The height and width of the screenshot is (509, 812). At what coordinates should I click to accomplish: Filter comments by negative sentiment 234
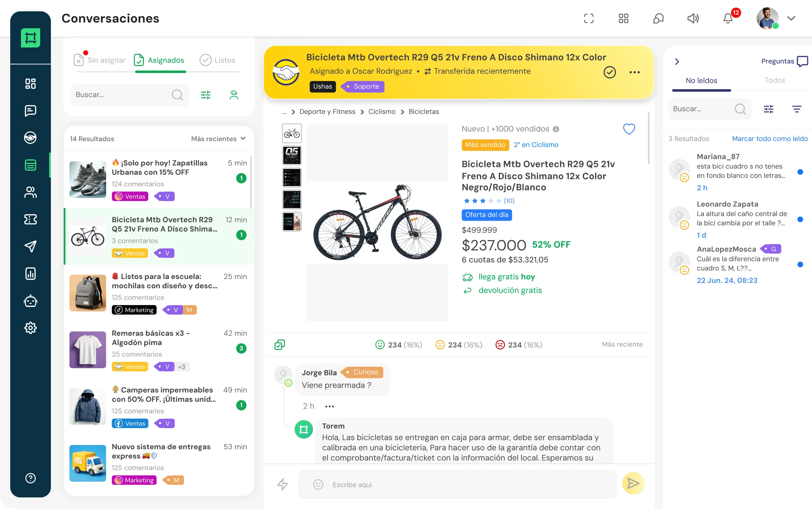[518, 345]
